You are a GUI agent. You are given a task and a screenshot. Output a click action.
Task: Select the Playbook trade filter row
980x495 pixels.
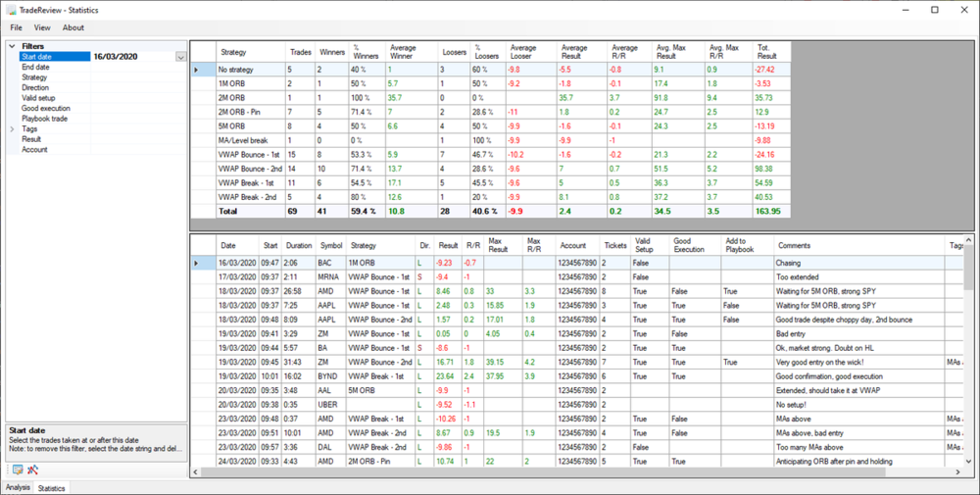click(44, 119)
